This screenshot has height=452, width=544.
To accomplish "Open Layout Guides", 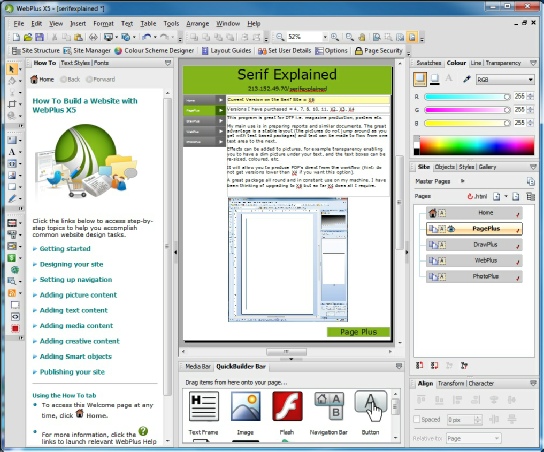I will pos(227,51).
